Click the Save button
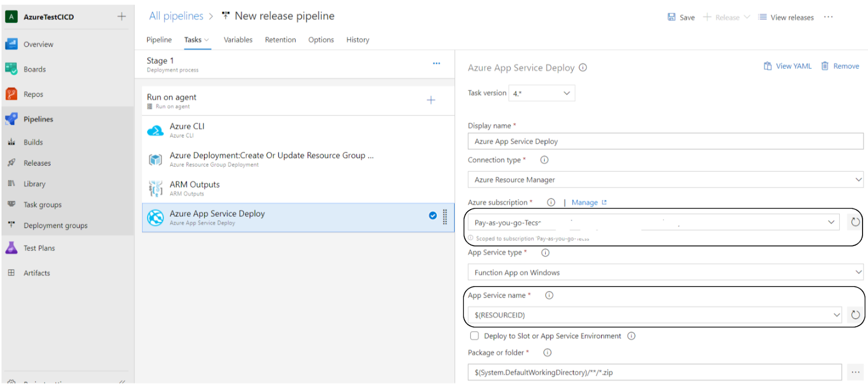The image size is (868, 388). tap(681, 17)
